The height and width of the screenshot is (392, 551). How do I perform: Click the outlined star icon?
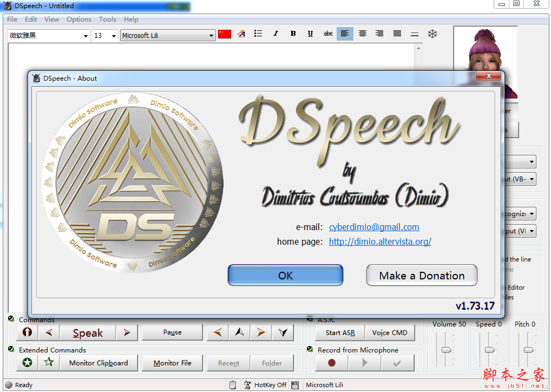pos(49,362)
